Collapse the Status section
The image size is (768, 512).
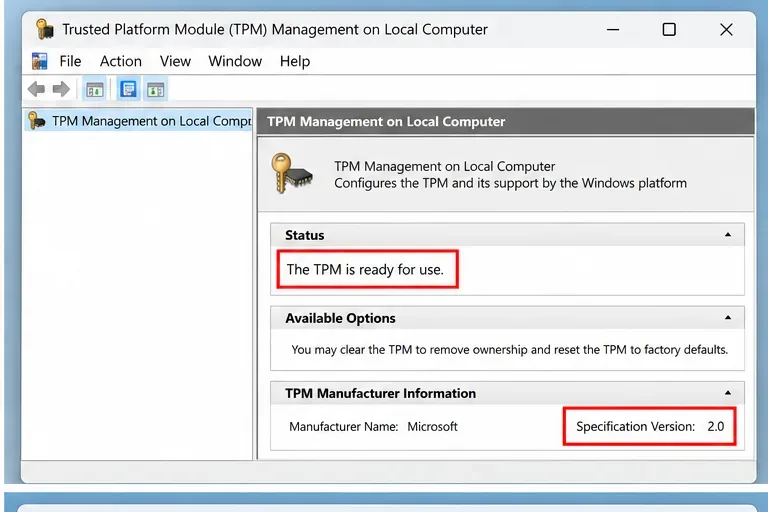pos(728,235)
